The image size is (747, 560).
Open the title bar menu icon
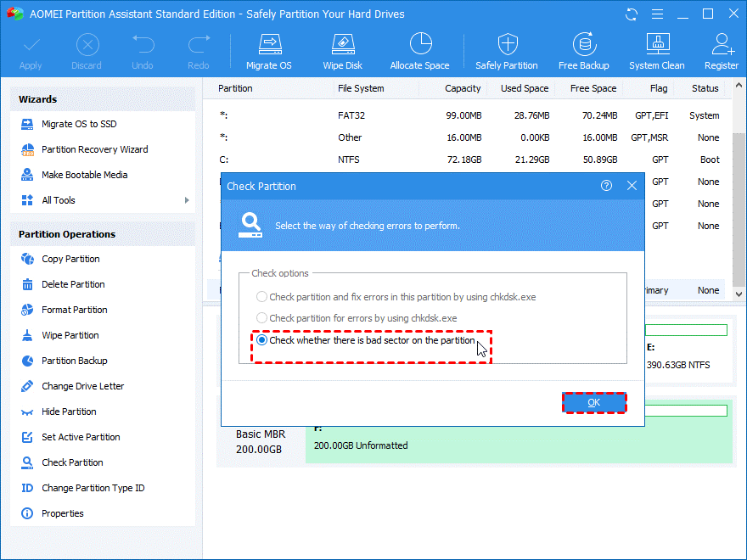tap(655, 14)
